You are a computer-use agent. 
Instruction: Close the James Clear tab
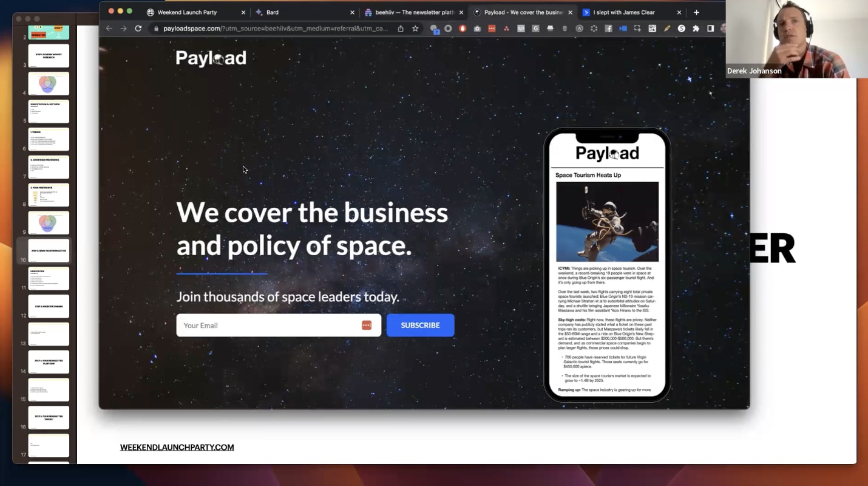679,12
